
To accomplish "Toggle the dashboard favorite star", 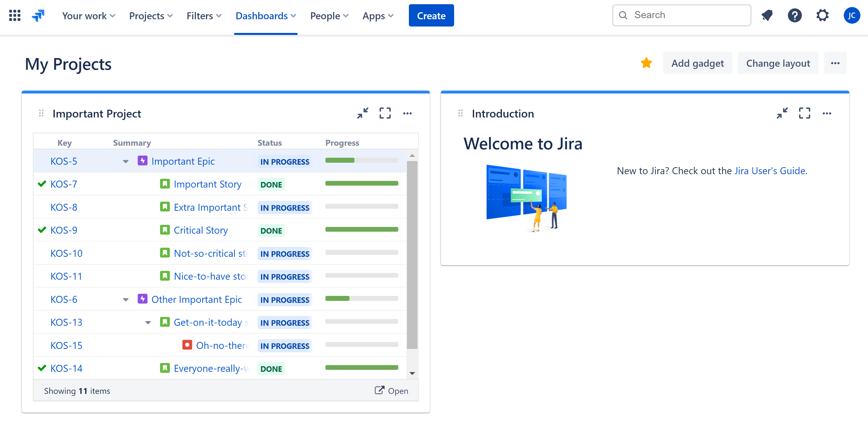I will 646,63.
